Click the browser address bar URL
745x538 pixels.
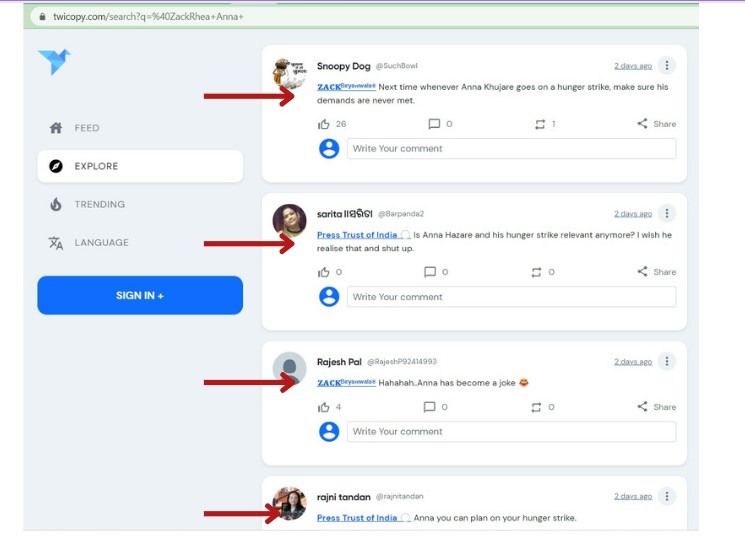point(148,17)
